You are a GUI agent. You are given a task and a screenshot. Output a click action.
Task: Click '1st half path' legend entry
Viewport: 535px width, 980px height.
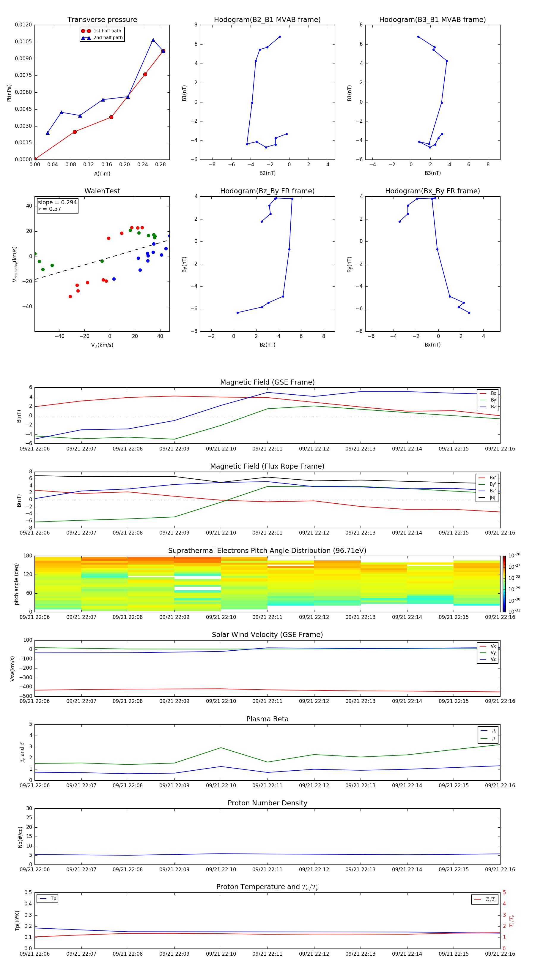point(102,31)
